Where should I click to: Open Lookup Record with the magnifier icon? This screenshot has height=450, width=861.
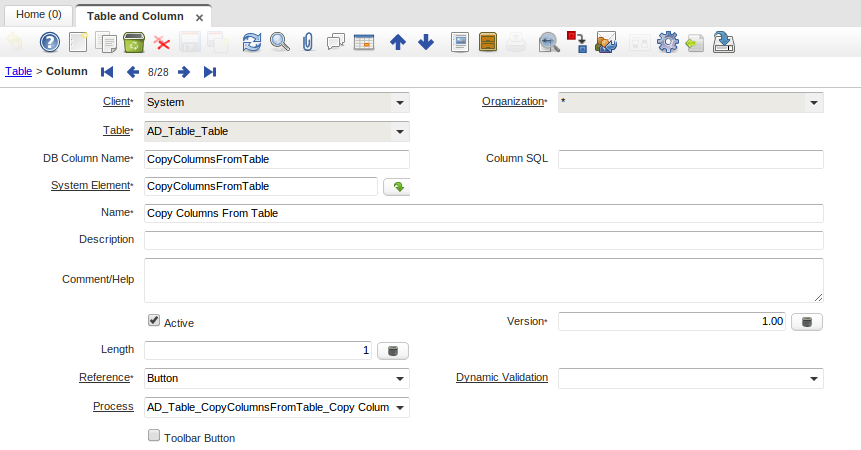point(280,42)
